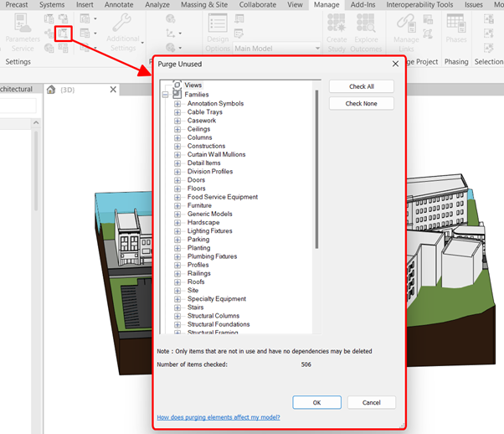The width and height of the screenshot is (504, 434).
Task: Expand the Curtain Wall Mullions node
Action: (x=177, y=155)
